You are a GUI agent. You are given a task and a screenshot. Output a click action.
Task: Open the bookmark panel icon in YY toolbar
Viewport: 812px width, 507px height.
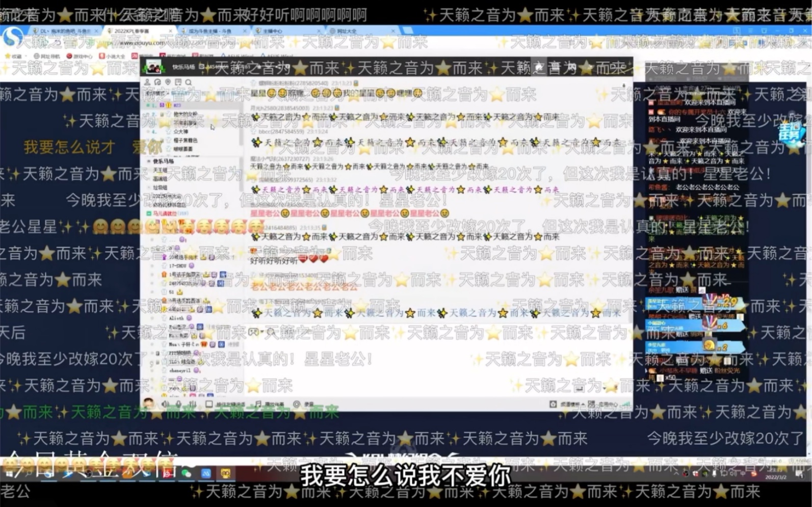(178, 82)
